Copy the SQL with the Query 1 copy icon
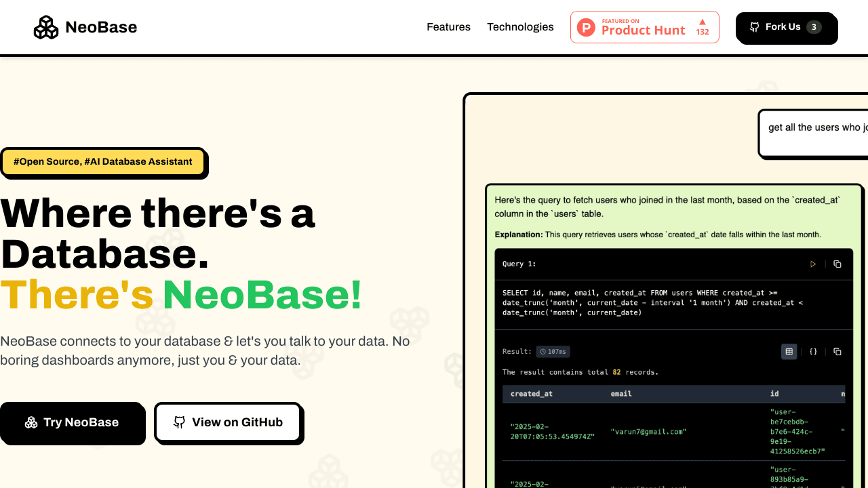The height and width of the screenshot is (488, 868). (x=837, y=264)
